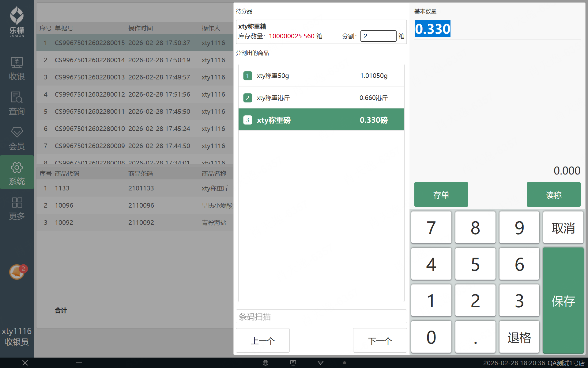Select split item xty称重港斤
The image size is (588, 368).
click(x=321, y=98)
